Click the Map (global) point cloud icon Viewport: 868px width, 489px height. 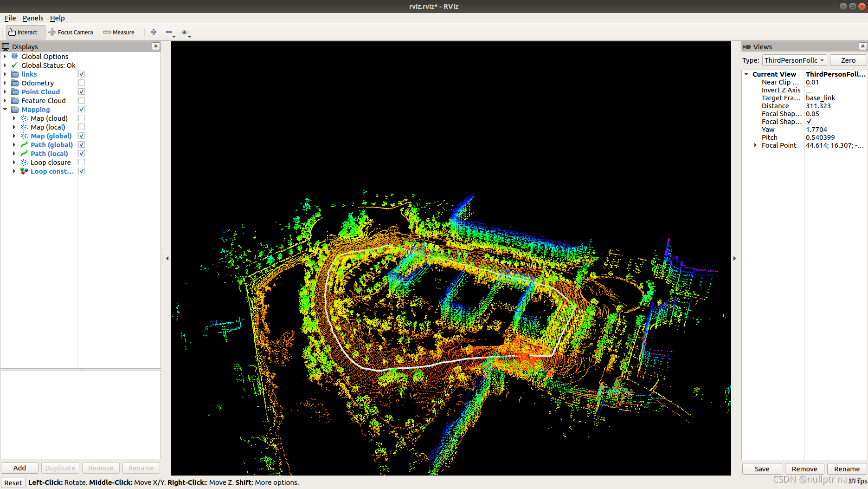click(24, 136)
